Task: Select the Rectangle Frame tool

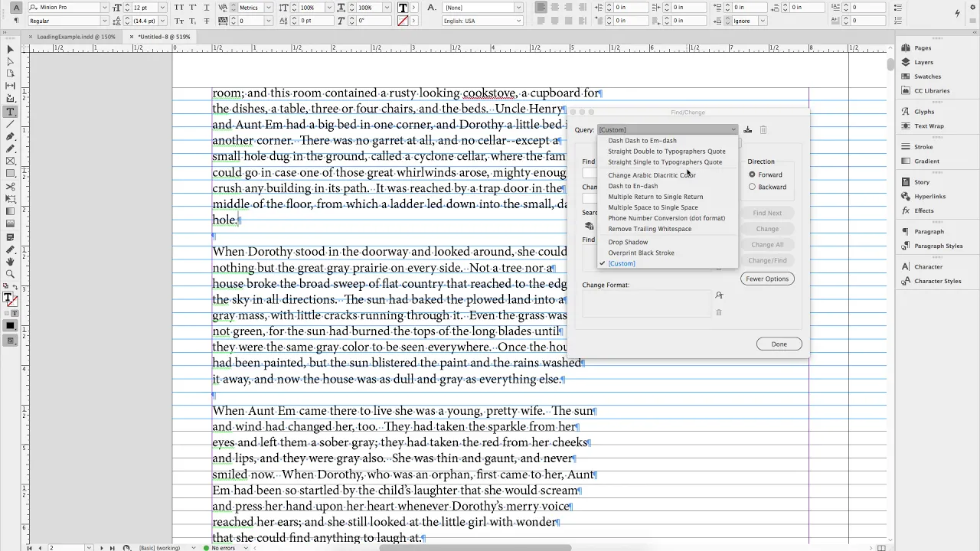Action: 10,161
